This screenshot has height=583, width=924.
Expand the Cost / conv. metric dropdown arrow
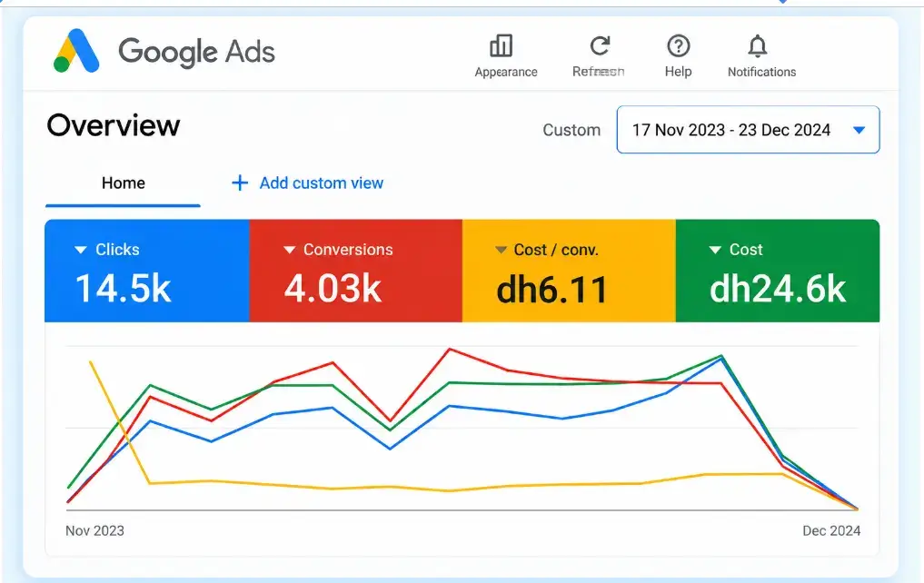(x=501, y=250)
